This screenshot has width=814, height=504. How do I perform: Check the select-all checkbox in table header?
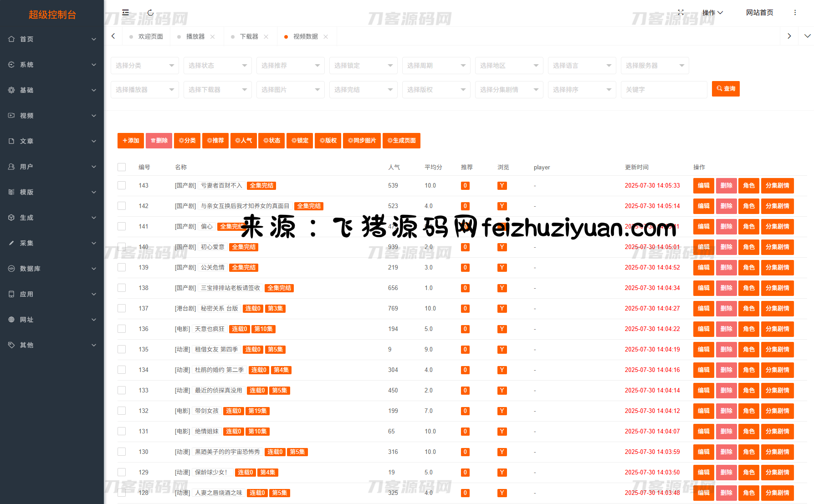click(122, 167)
